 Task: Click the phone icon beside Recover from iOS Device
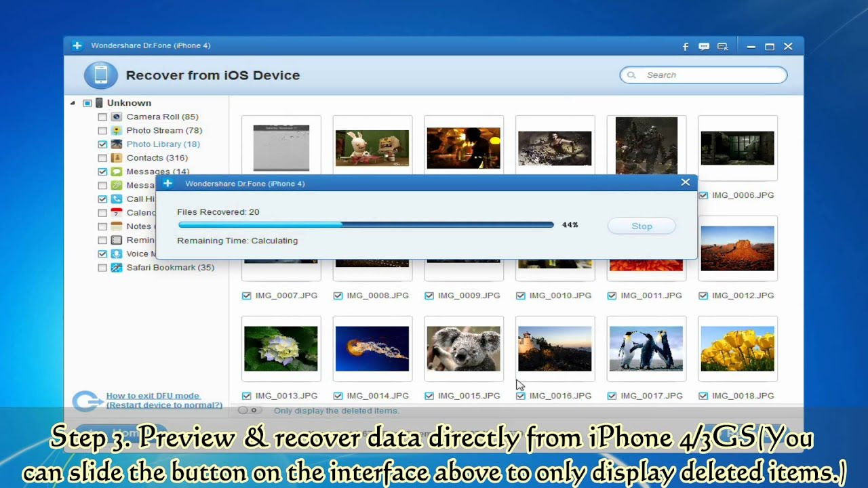tap(101, 75)
